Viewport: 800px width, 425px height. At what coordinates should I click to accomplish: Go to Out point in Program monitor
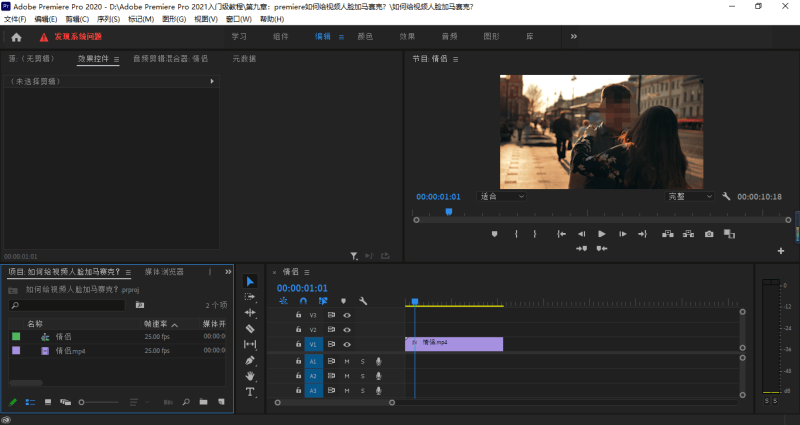(x=642, y=234)
